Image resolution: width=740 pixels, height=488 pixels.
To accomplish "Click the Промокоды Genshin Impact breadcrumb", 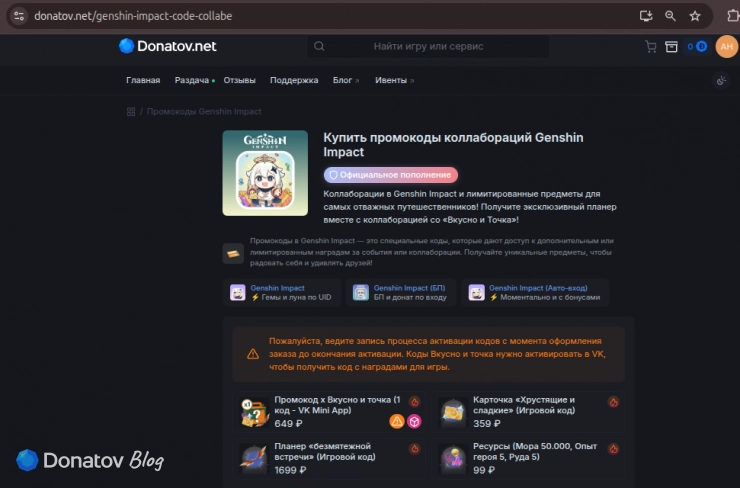I will tap(204, 112).
